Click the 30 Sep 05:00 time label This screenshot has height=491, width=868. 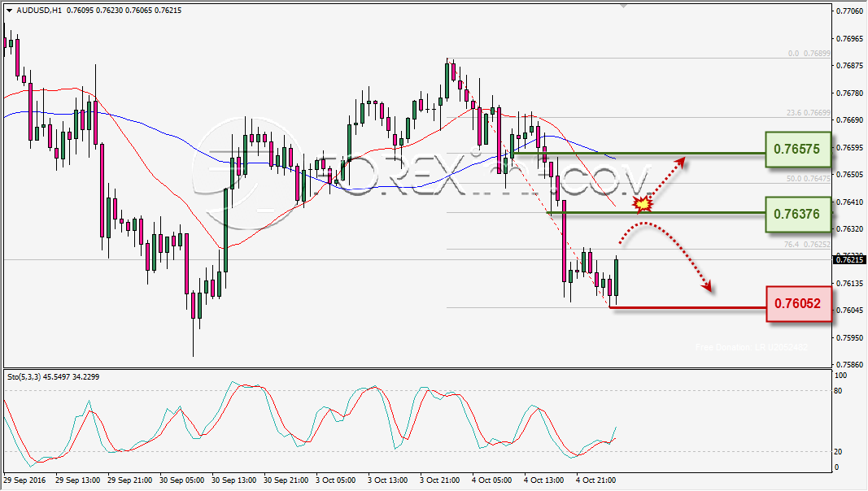coord(182,480)
